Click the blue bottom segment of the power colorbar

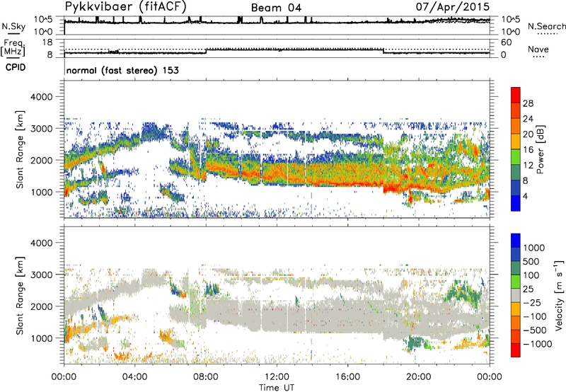(x=516, y=203)
